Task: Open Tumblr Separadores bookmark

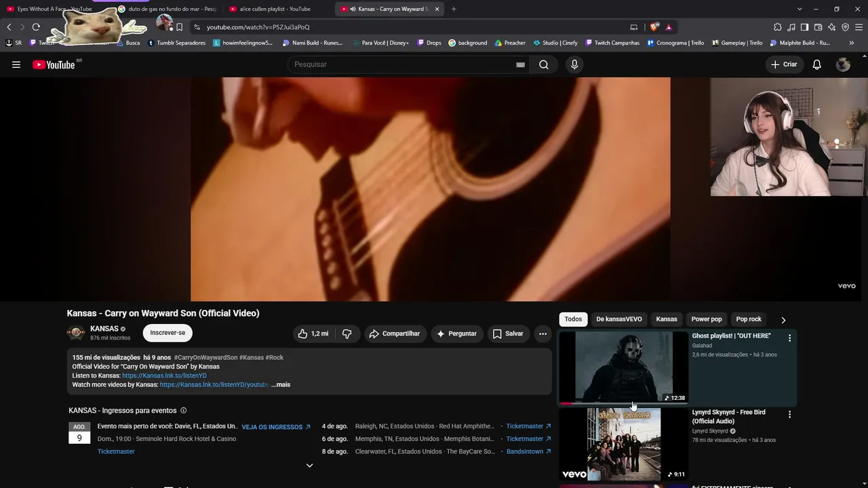Action: point(176,43)
